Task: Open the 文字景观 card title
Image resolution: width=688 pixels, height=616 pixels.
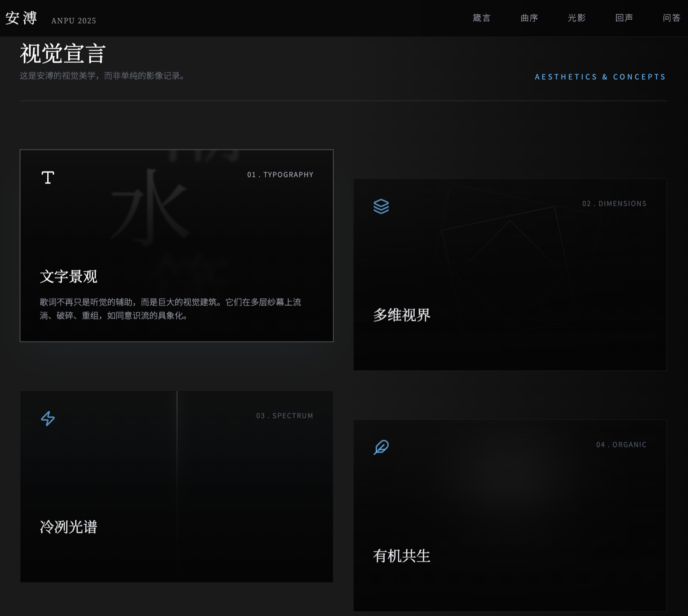Action: [x=69, y=277]
